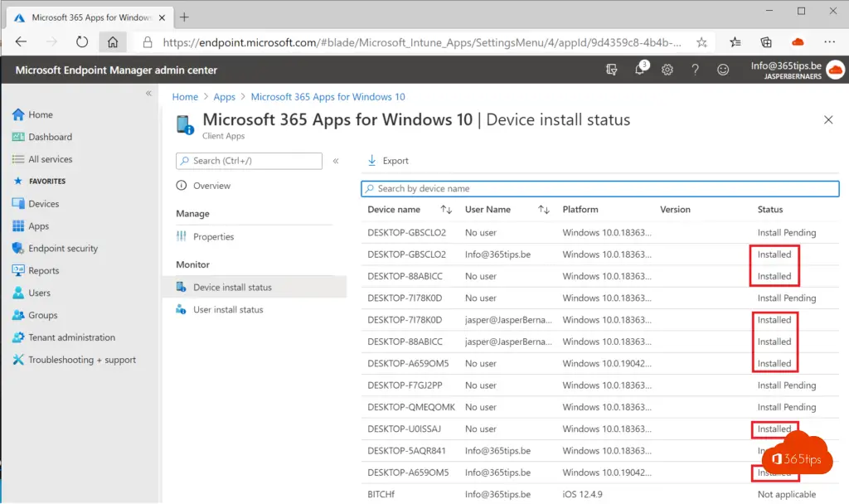Reload the page with refresh icon
Image resolution: width=849 pixels, height=504 pixels.
coord(82,41)
